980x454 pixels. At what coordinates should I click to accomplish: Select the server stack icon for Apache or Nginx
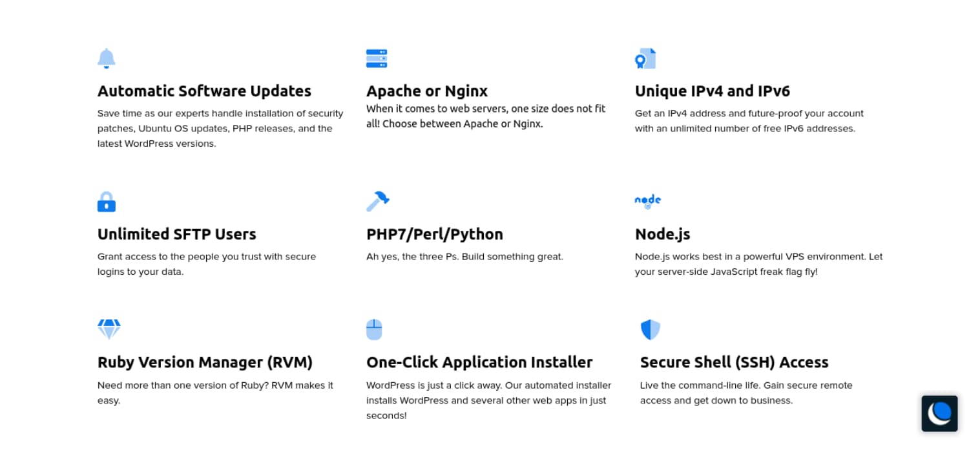pos(377,58)
